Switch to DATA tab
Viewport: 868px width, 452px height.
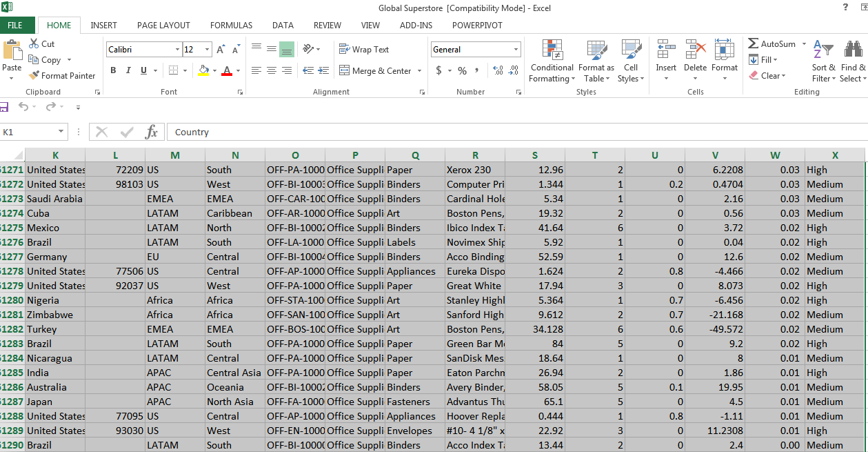click(283, 26)
